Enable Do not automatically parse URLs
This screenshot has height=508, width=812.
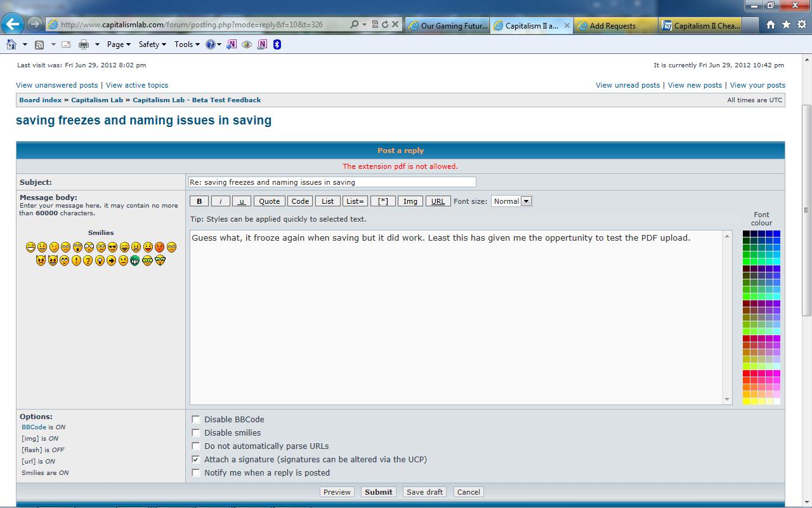(196, 446)
